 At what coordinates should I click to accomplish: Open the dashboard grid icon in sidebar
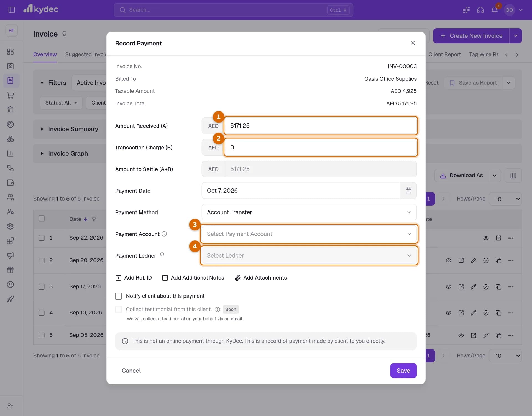pyautogui.click(x=10, y=52)
